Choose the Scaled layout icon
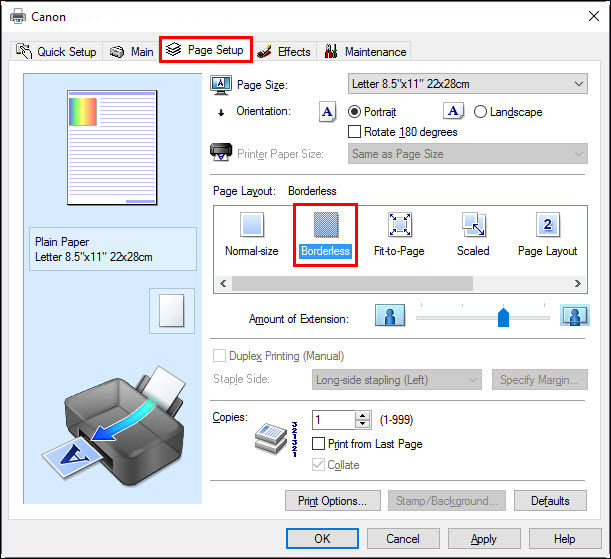Screen dimensions: 611x559 [x=473, y=225]
